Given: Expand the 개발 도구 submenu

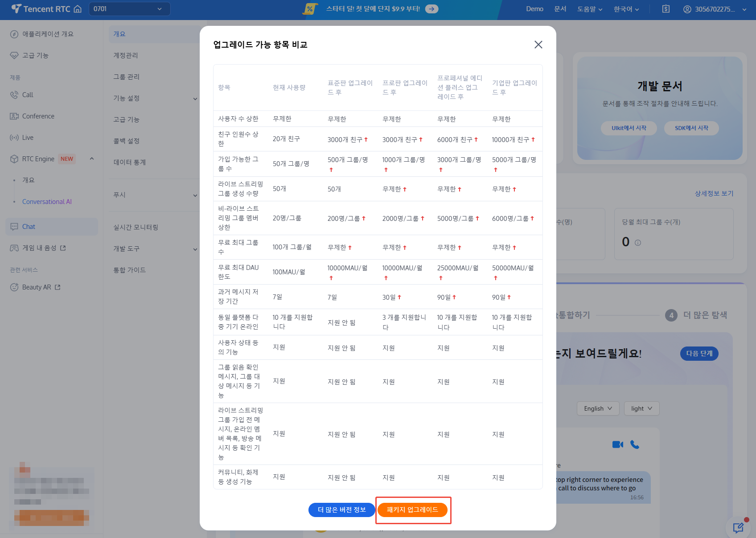Looking at the screenshot, I should [195, 249].
